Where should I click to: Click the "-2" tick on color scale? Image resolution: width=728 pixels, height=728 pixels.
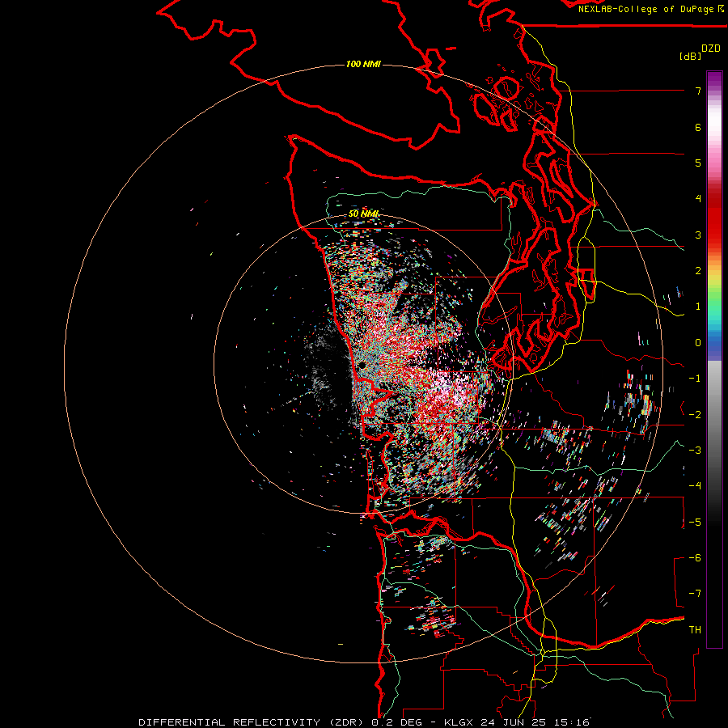tap(695, 415)
